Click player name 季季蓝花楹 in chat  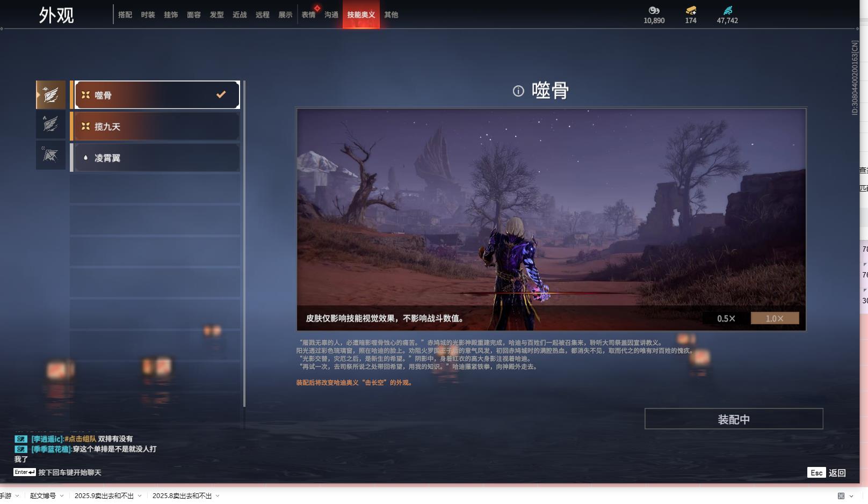pos(52,449)
